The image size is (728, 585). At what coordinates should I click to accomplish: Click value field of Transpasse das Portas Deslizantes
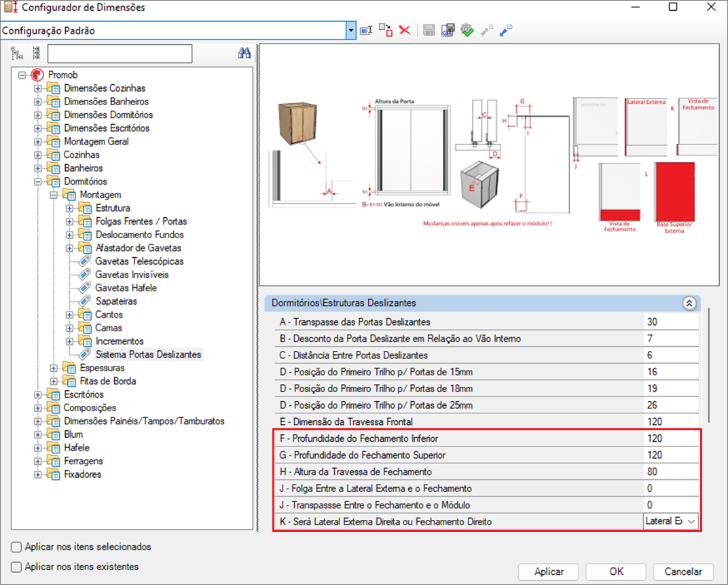670,322
